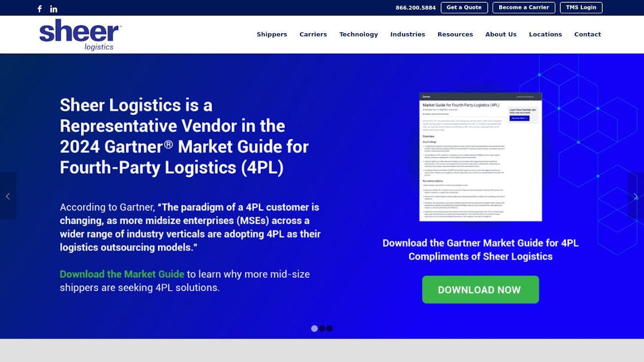Expand the Industries menu
644x362 pixels.
pos(407,34)
